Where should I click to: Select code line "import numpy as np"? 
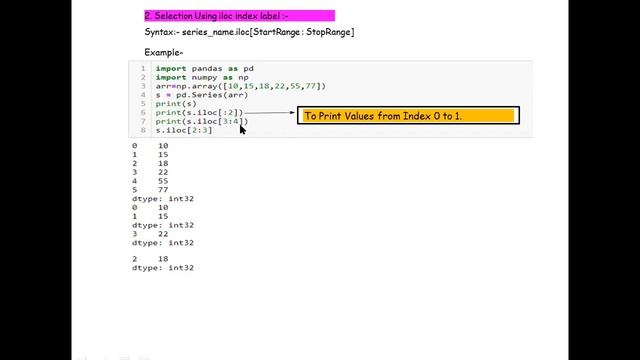[x=202, y=78]
